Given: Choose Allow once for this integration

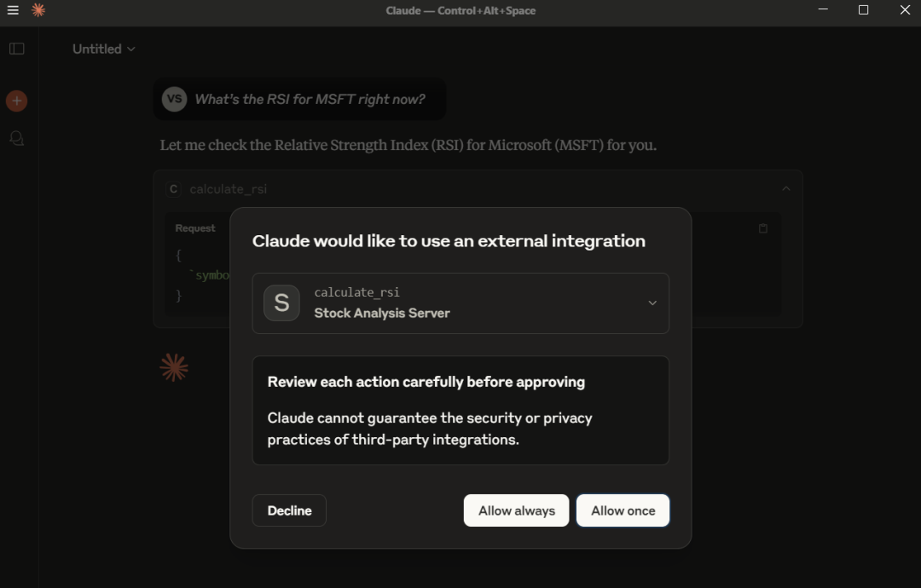Looking at the screenshot, I should (623, 510).
